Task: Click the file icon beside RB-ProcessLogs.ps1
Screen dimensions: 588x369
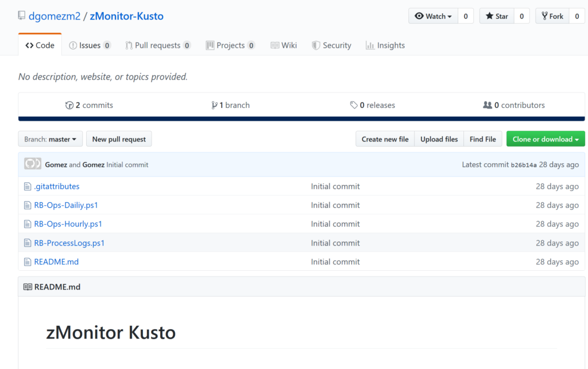Action: coord(28,243)
